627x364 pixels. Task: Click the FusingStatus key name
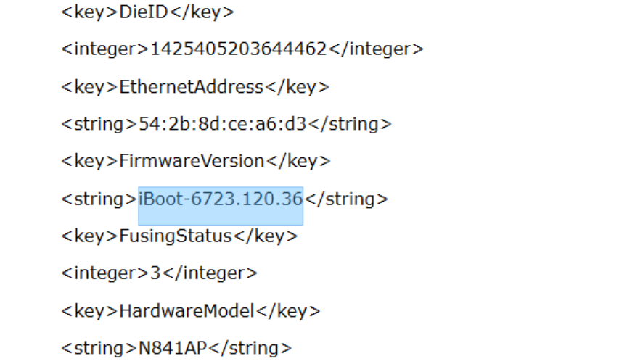click(x=175, y=236)
